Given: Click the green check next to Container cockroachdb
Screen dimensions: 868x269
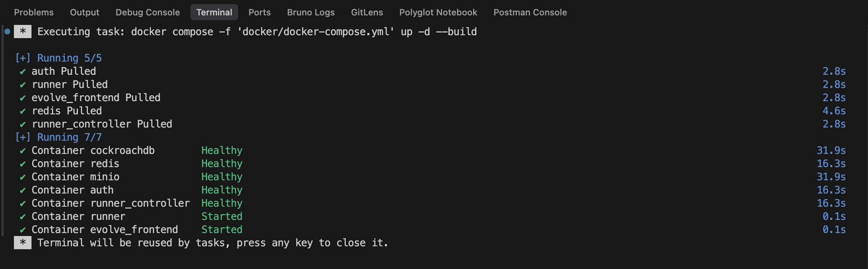Looking at the screenshot, I should point(23,150).
